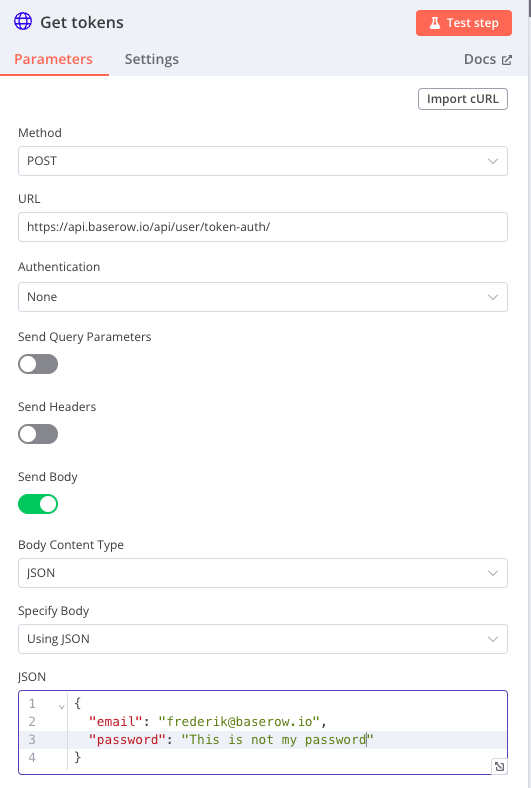
Task: Click into the URL input field
Action: 263,227
